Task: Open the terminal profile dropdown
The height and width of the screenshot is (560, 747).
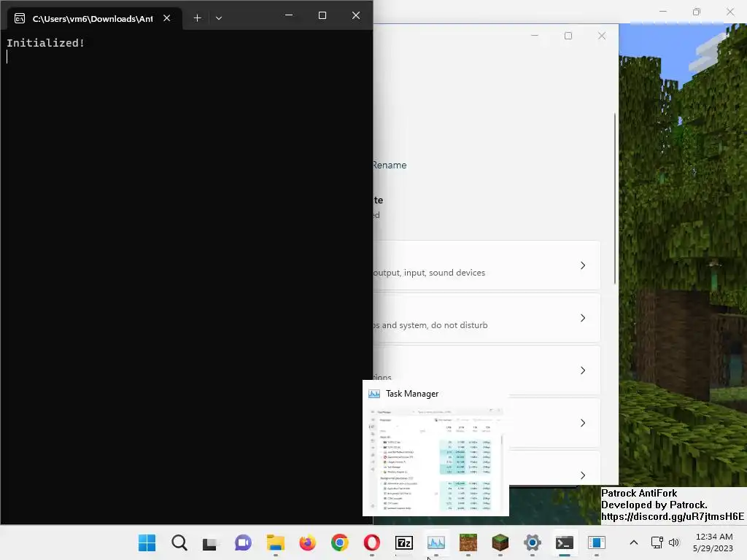Action: 219,18
